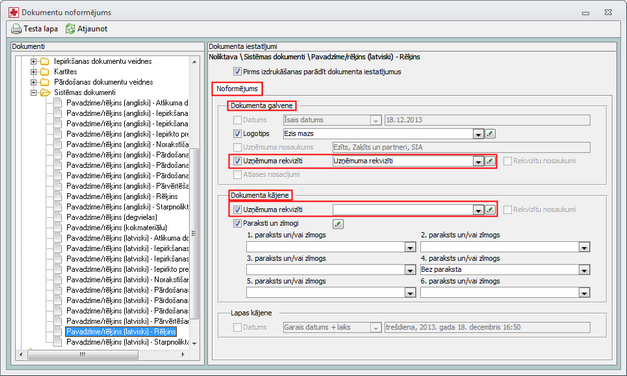Screen dimensions: 627x376
Task: Click the red app icon in title bar
Action: [x=14, y=12]
